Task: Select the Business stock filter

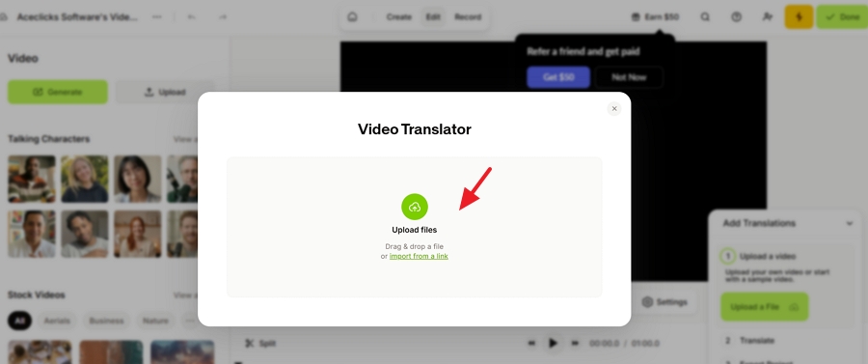Action: click(106, 321)
